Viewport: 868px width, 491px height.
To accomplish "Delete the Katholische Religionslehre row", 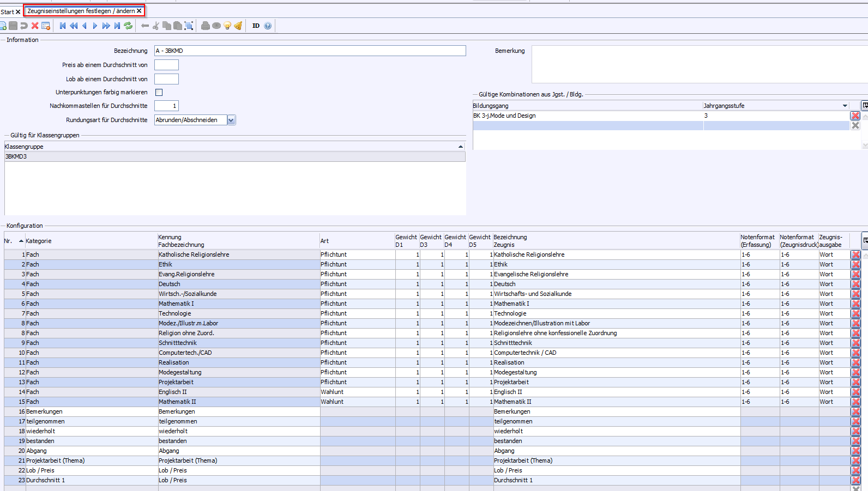I will [x=855, y=254].
